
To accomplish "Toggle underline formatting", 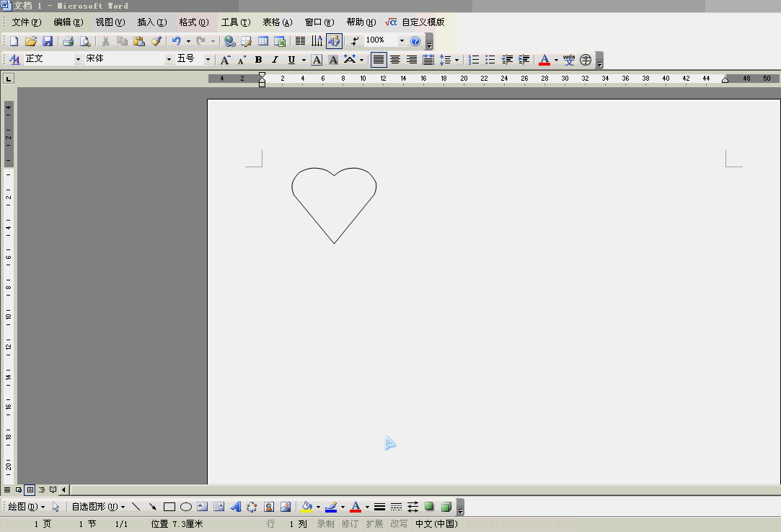I will coord(292,60).
